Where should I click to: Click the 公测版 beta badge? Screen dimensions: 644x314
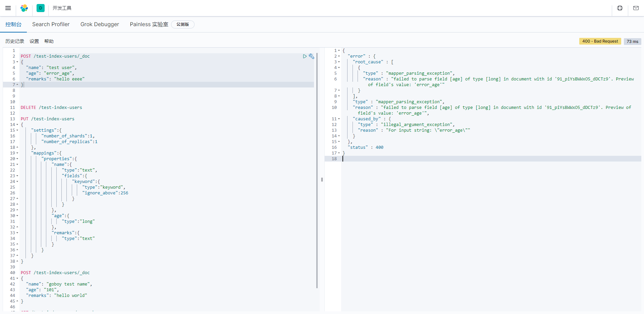183,24
